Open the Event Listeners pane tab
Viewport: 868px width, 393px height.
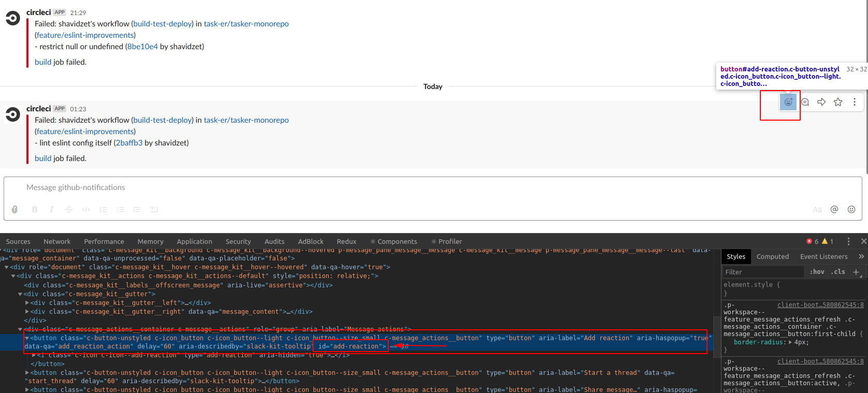tap(824, 256)
